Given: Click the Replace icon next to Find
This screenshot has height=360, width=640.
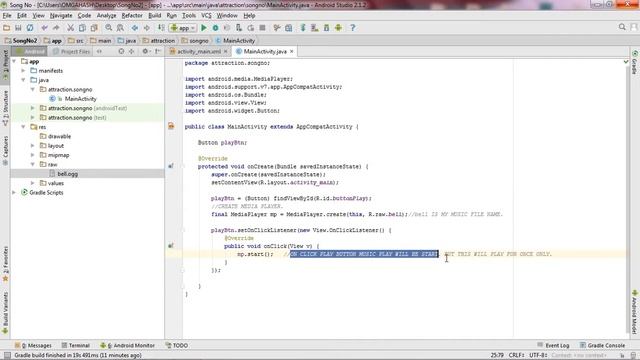Looking at the screenshot, I should tap(120, 28).
